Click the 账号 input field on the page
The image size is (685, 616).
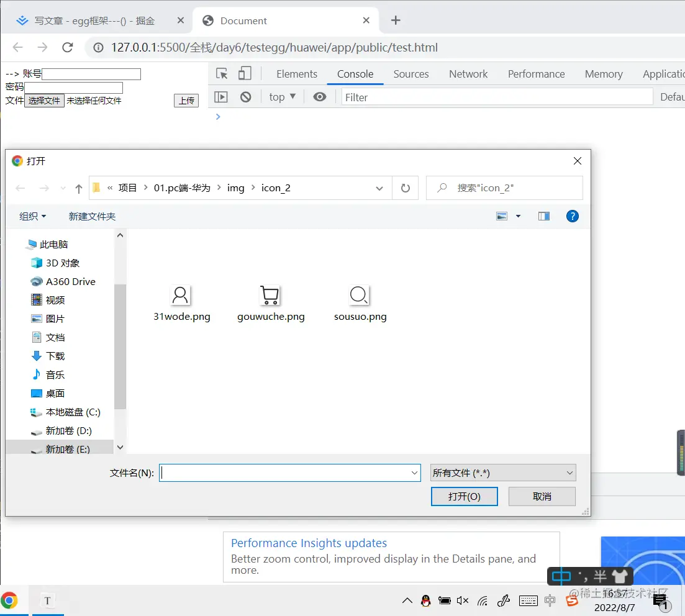click(91, 74)
